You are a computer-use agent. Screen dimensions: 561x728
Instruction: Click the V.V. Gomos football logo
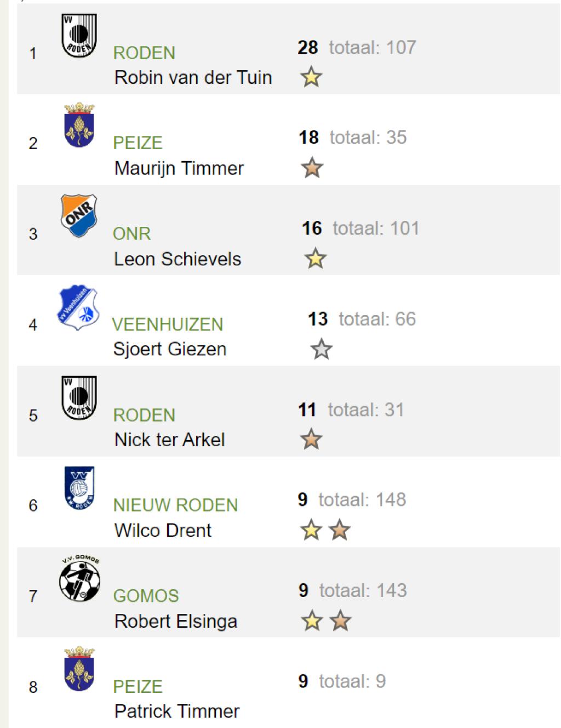point(80,579)
